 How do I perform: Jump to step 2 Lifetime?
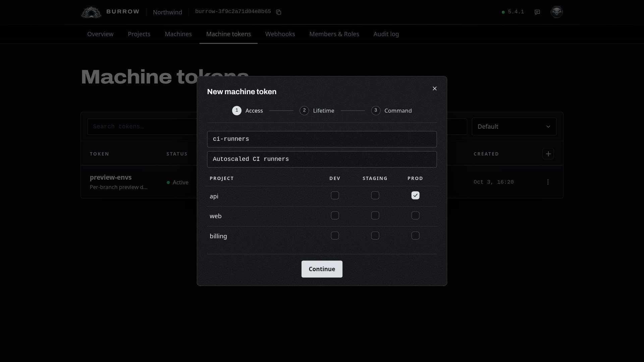[317, 111]
